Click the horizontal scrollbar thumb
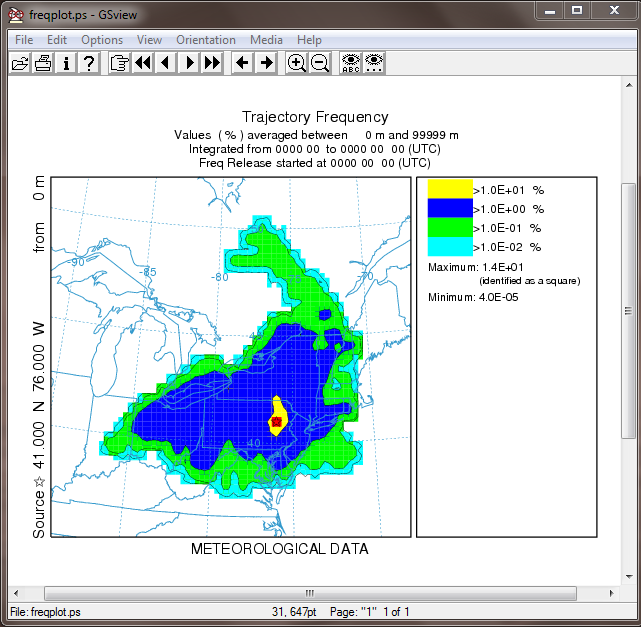 pyautogui.click(x=310, y=593)
